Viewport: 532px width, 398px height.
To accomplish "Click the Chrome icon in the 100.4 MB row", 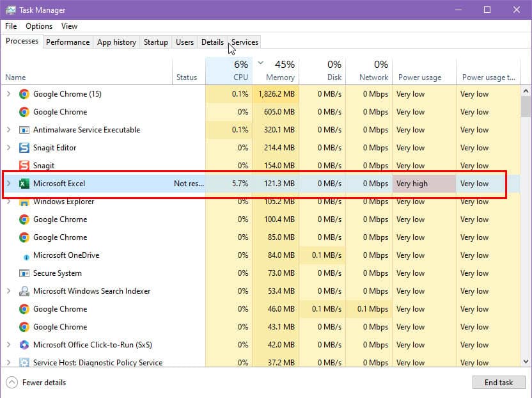I will point(24,219).
